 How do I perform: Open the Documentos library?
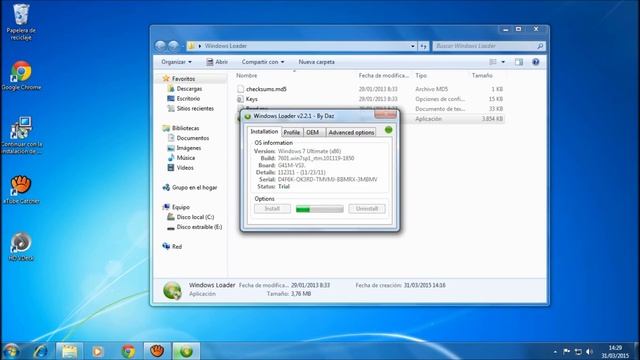(x=188, y=138)
